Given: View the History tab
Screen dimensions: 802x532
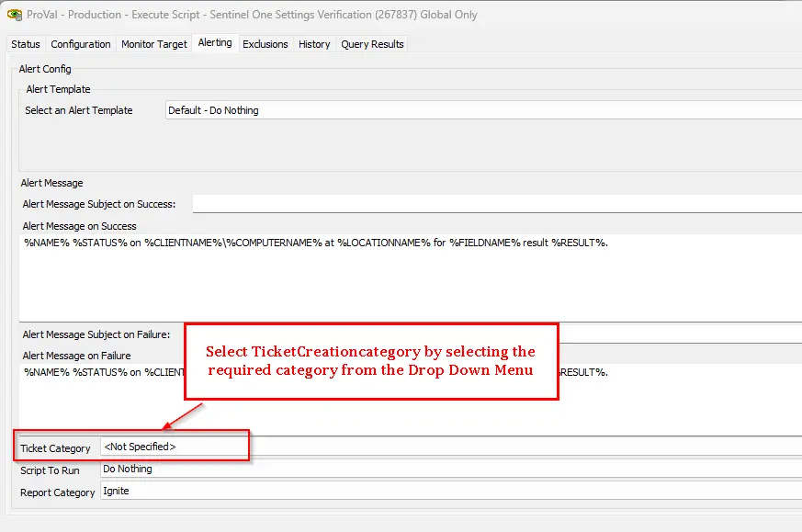Looking at the screenshot, I should coord(314,44).
